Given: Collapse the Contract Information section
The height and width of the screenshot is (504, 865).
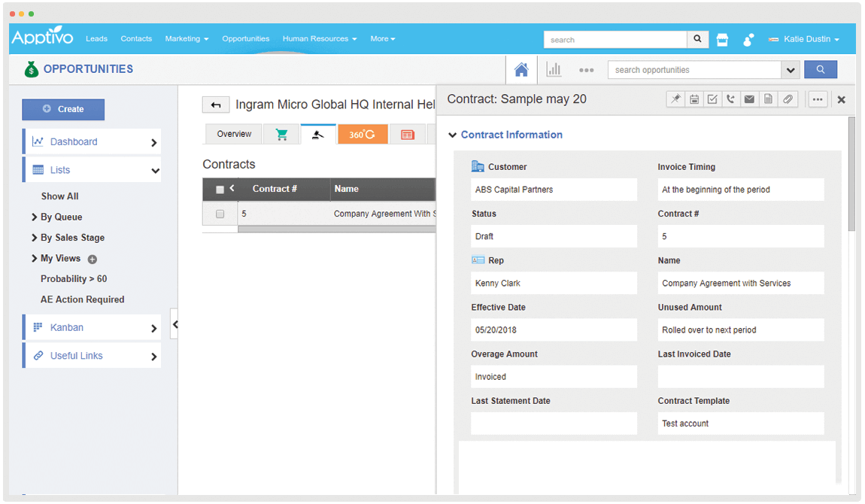Looking at the screenshot, I should tap(452, 135).
